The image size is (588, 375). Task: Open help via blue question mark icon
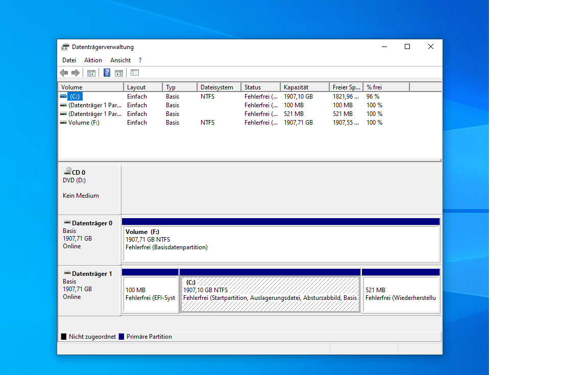[107, 73]
